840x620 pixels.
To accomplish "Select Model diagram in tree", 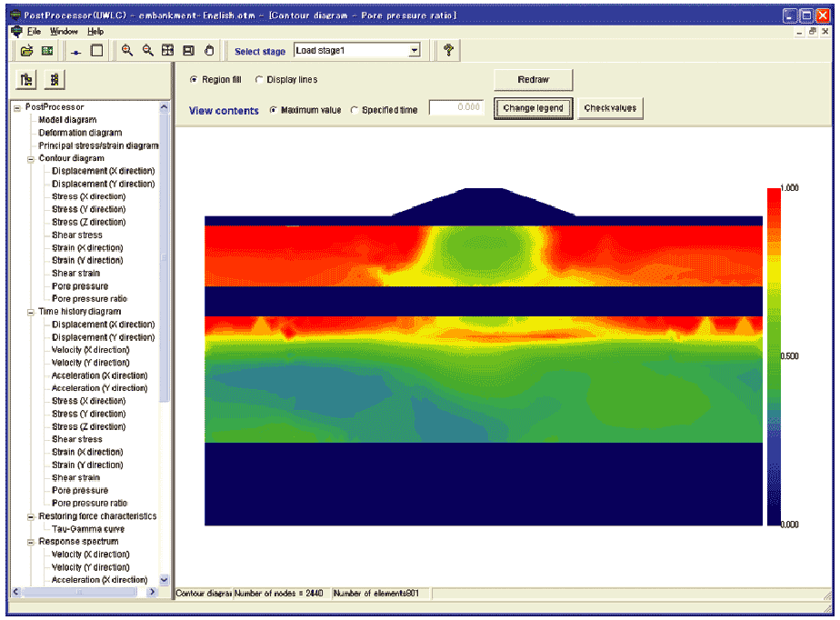I will [67, 120].
